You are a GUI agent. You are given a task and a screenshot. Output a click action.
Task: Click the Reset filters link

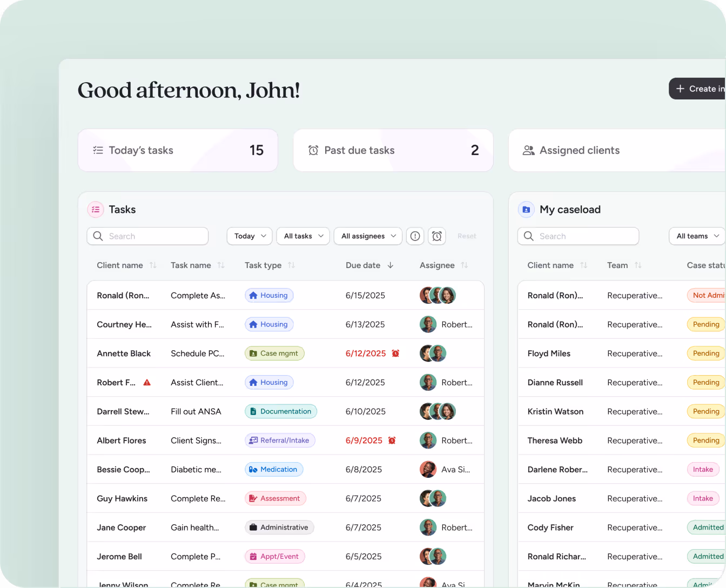click(x=467, y=236)
